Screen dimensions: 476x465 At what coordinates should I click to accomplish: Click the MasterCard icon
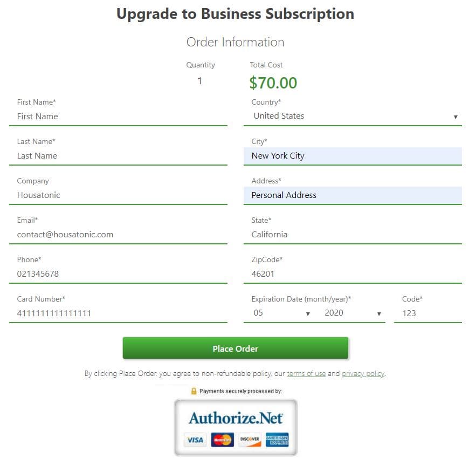222,440
